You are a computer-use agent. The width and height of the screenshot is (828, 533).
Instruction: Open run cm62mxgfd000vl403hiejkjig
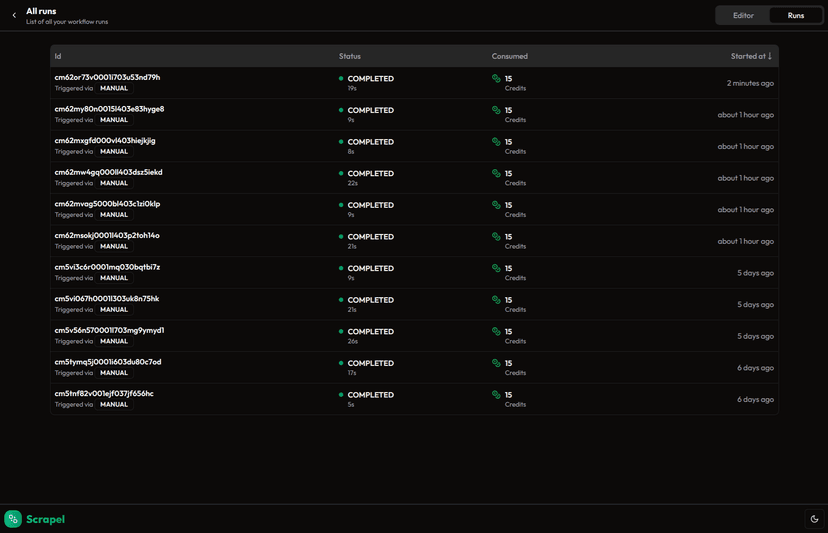tap(414, 146)
